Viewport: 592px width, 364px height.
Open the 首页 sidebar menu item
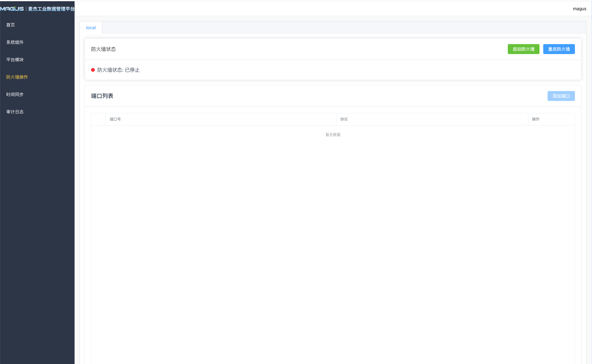tap(11, 25)
